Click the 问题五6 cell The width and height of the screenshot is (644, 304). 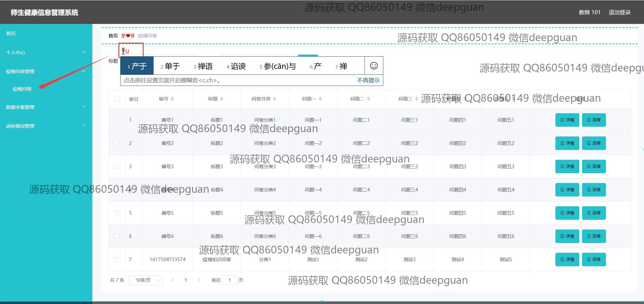point(506,236)
